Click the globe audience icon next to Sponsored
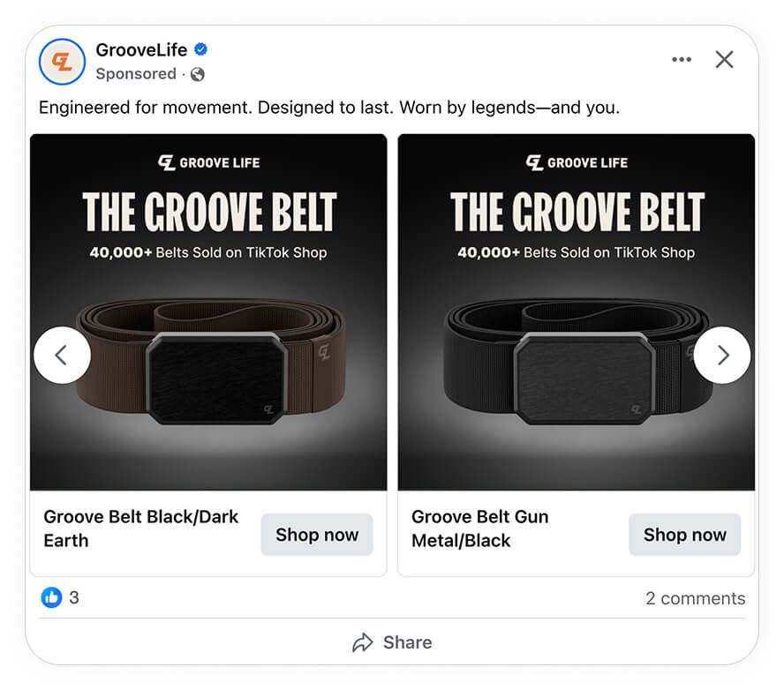Image resolution: width=784 pixels, height=690 pixels. 198,75
